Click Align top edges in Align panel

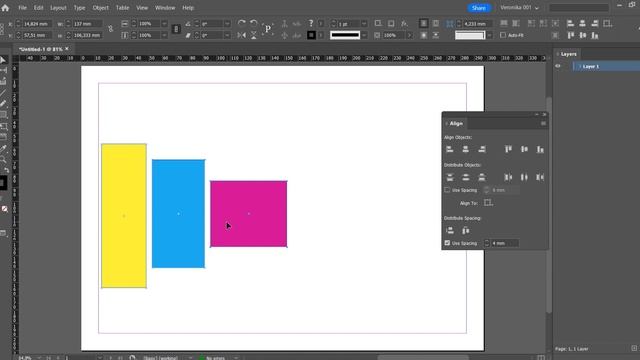(x=508, y=149)
